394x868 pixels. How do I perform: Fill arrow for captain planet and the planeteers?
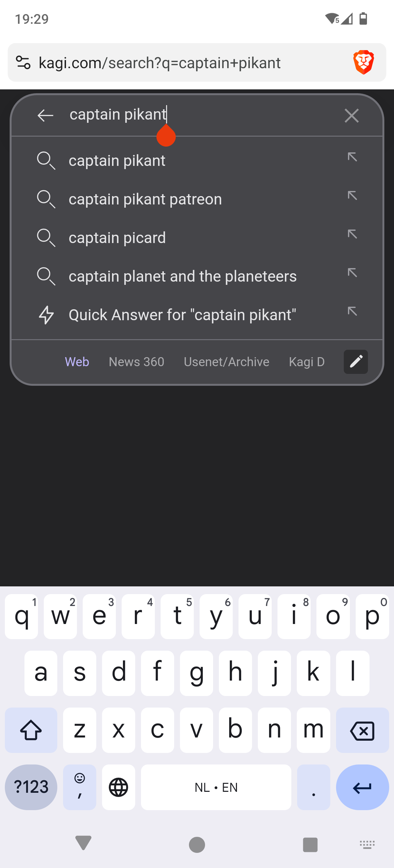[x=352, y=273]
